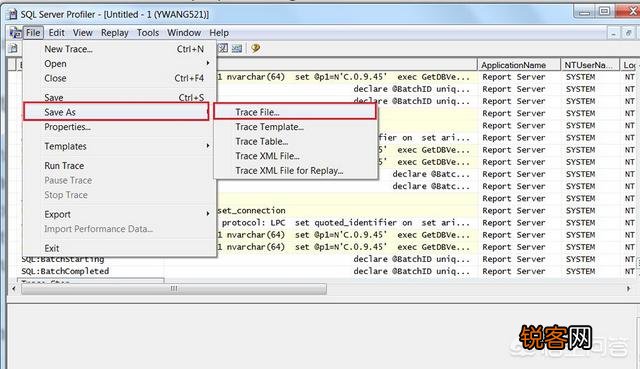The height and width of the screenshot is (369, 640).
Task: Open the Window menu
Action: pos(184,33)
